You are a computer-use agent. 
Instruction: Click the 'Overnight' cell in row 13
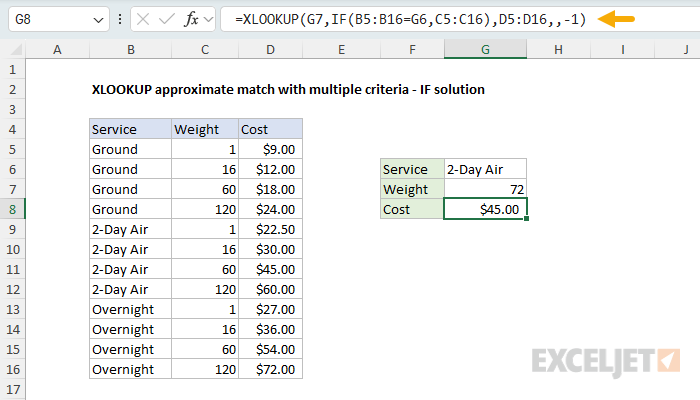pos(130,309)
